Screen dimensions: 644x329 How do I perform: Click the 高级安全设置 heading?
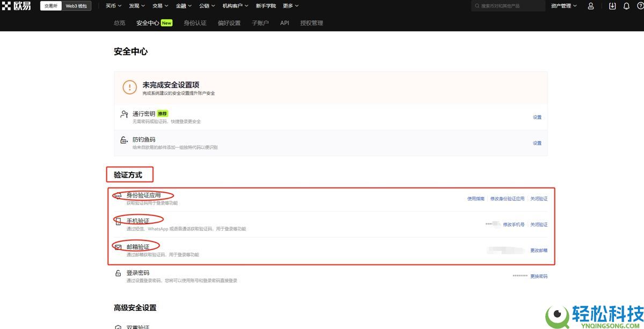[x=135, y=308]
